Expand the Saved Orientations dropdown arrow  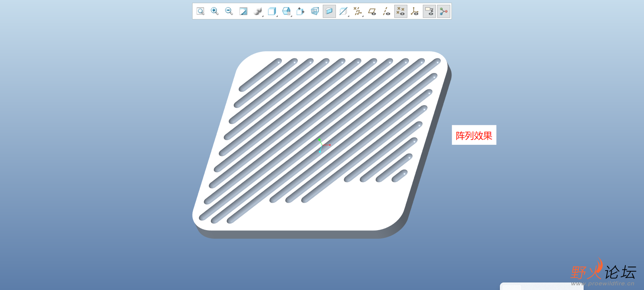[291, 16]
